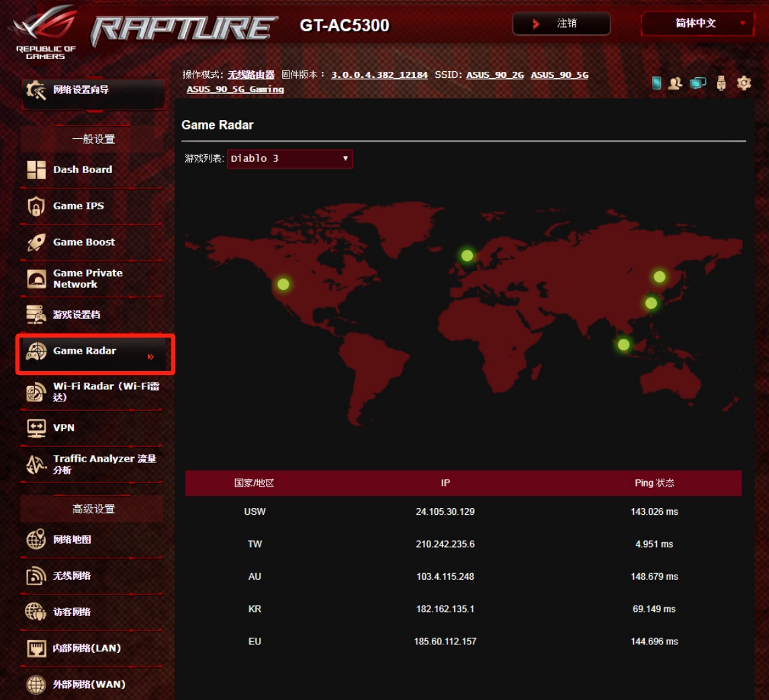The width and height of the screenshot is (769, 700).
Task: Click the 网络设置向导 wizard icon
Action: coord(36,90)
